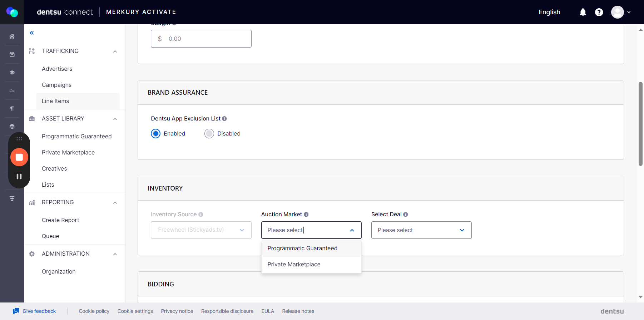Screen dimensions: 644x320
Task: Click the Auction Market info icon
Action: coord(306,215)
